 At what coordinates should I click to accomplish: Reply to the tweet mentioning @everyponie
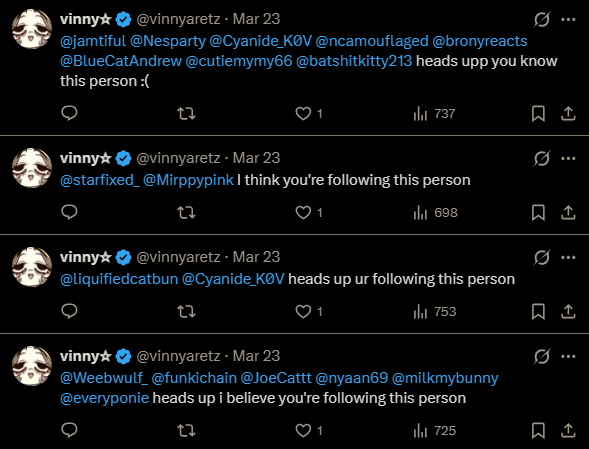[x=69, y=430]
